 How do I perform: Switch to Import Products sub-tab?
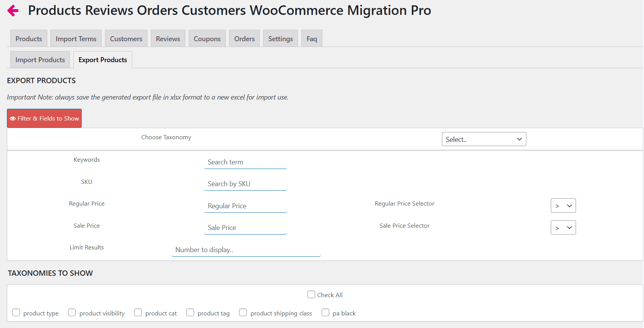pos(40,60)
